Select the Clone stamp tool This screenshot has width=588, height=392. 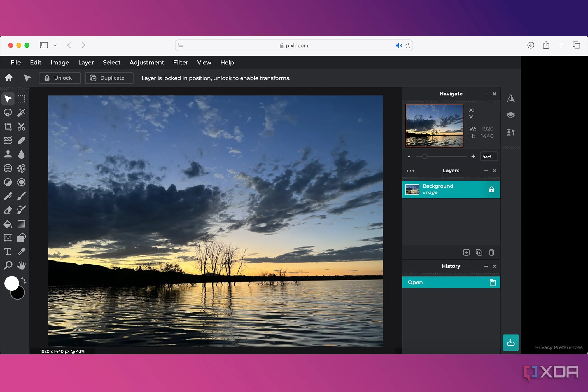click(8, 154)
